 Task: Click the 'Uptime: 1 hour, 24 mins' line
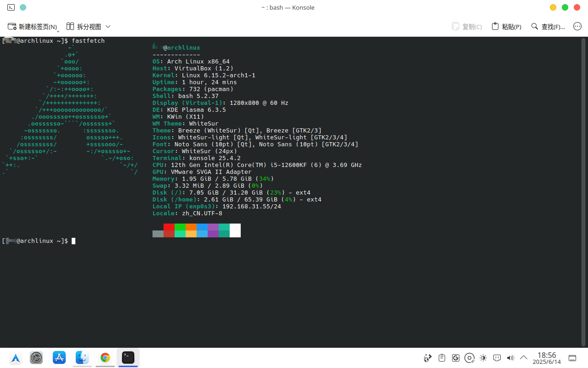(195, 82)
